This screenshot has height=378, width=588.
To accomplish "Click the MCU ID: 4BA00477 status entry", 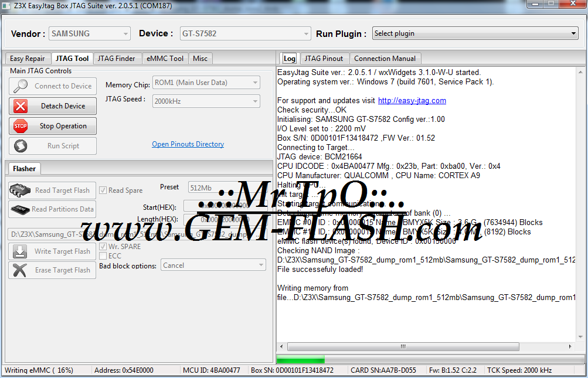I will click(x=211, y=370).
